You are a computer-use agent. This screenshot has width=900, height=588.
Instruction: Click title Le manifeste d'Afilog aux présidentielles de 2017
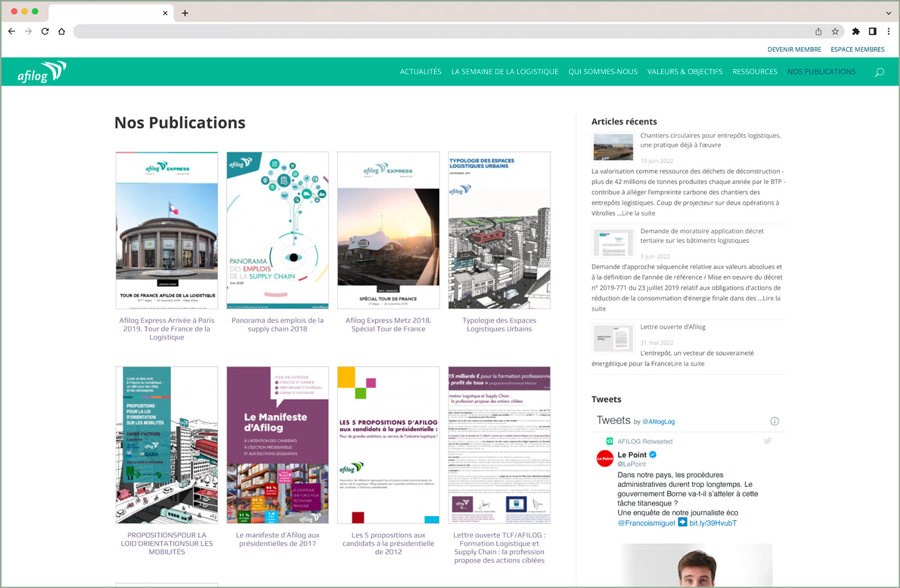point(278,539)
